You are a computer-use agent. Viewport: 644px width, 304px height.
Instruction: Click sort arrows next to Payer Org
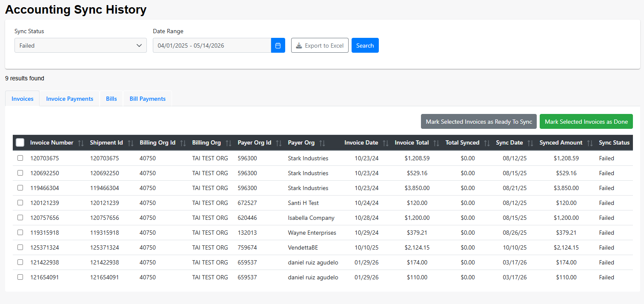(322, 143)
